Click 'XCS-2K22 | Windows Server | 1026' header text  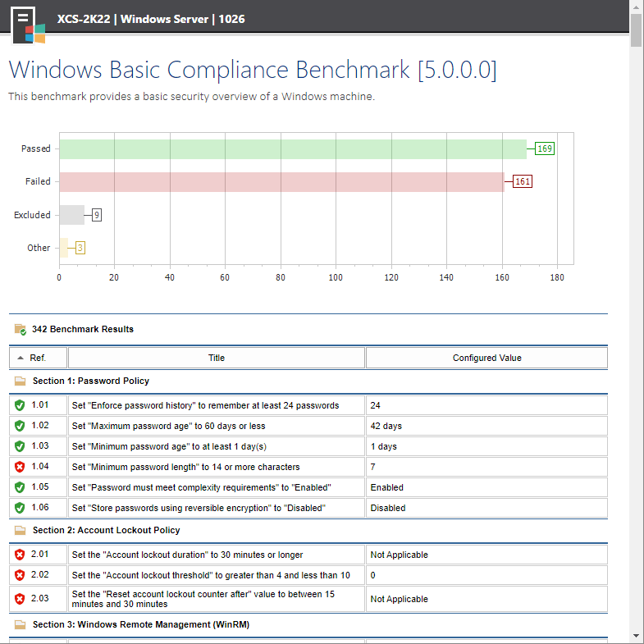coord(151,19)
